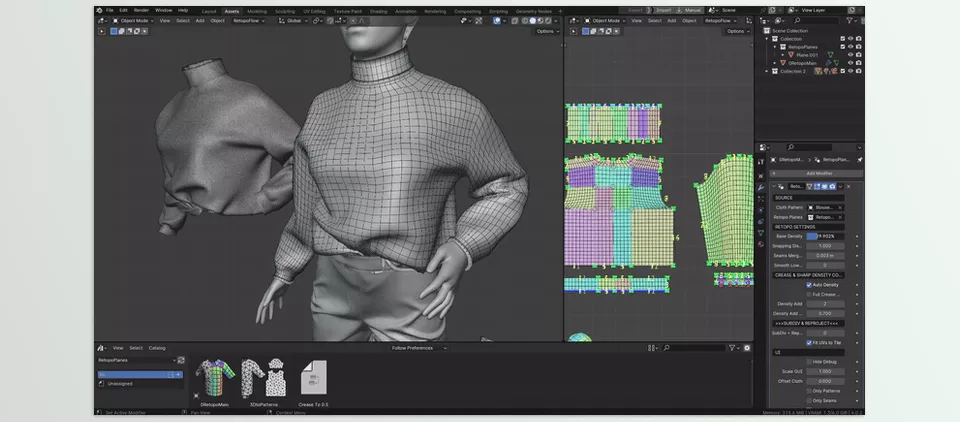Screen dimensions: 960x422
Task: Open RetopoFlow dropdown in left viewport header
Action: (x=249, y=20)
